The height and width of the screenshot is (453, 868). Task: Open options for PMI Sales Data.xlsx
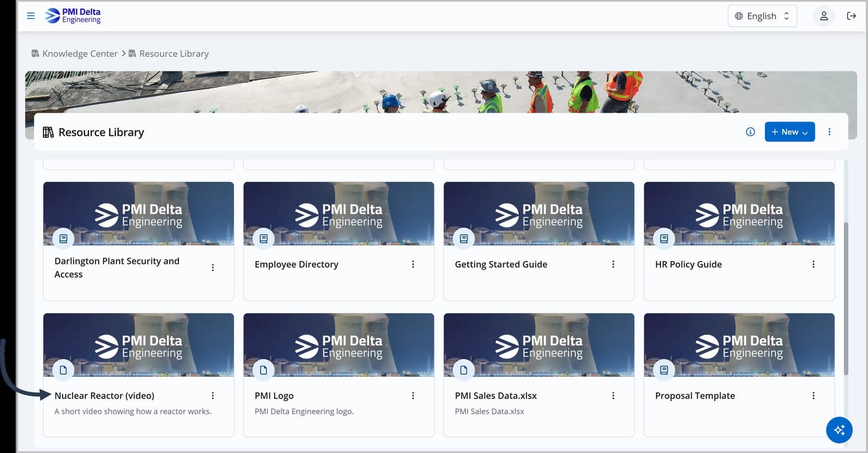[613, 395]
